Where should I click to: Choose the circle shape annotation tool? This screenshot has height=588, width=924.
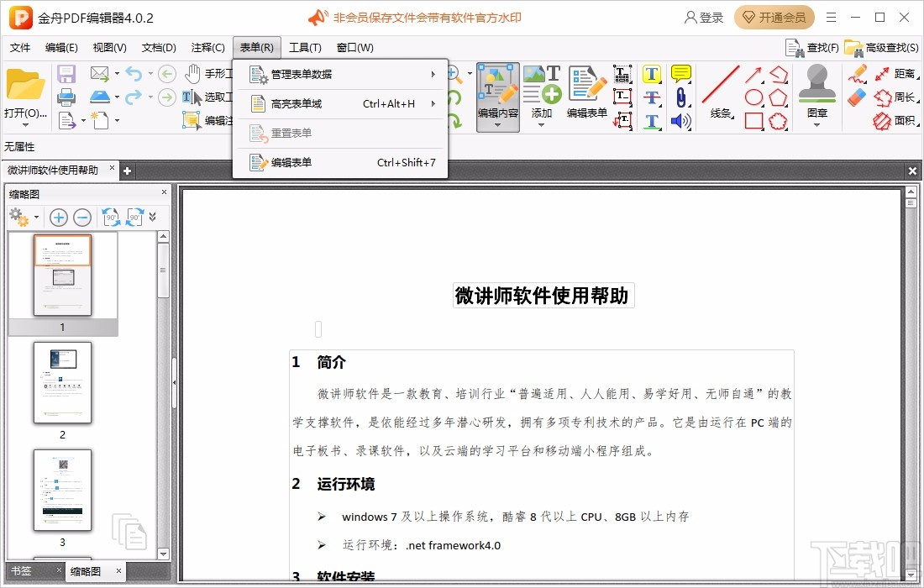(755, 96)
